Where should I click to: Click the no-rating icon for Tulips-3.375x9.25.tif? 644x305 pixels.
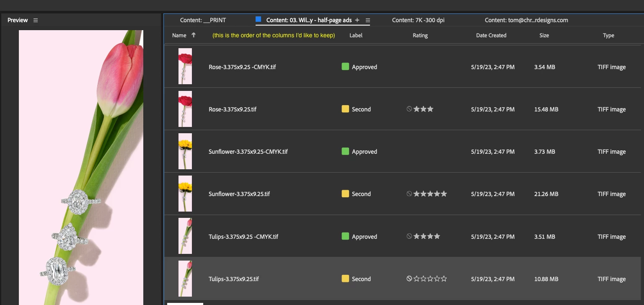[409, 279]
